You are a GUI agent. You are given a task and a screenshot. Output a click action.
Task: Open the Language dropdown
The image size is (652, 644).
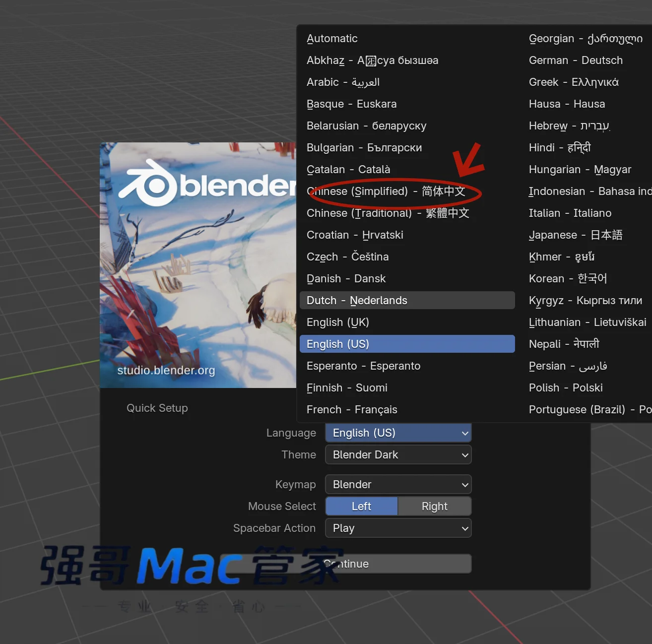[398, 433]
